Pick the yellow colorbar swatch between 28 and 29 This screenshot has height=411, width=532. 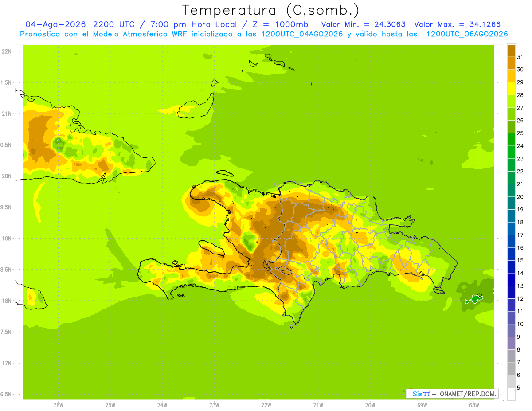tap(511, 89)
